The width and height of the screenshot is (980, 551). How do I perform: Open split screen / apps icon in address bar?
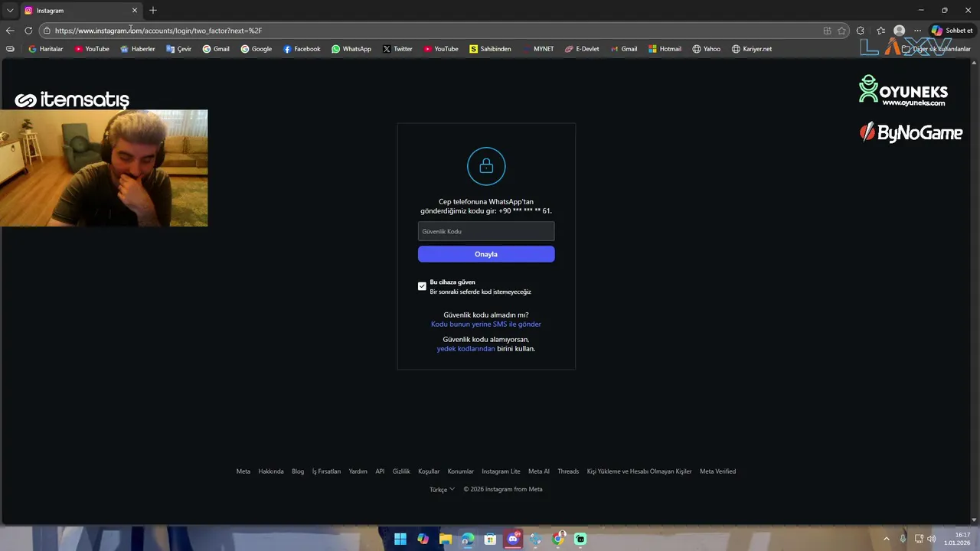point(827,31)
